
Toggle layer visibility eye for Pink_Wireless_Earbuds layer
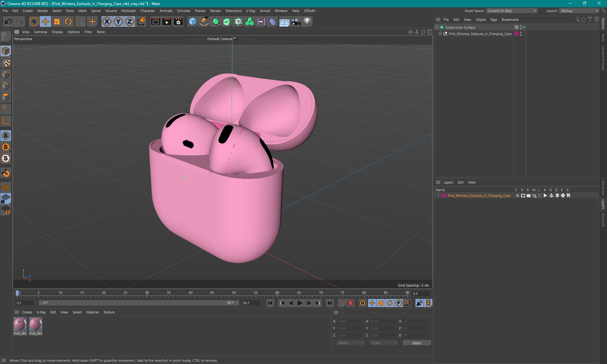pyautogui.click(x=523, y=196)
